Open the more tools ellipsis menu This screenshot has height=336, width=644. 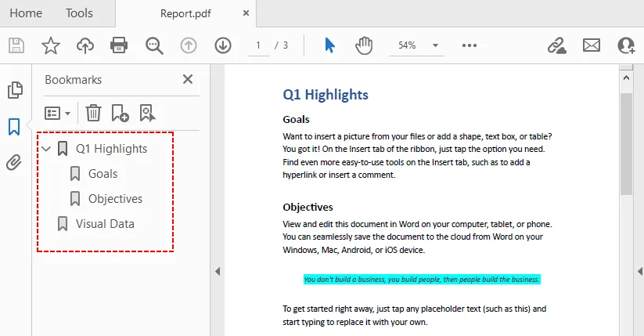[470, 45]
